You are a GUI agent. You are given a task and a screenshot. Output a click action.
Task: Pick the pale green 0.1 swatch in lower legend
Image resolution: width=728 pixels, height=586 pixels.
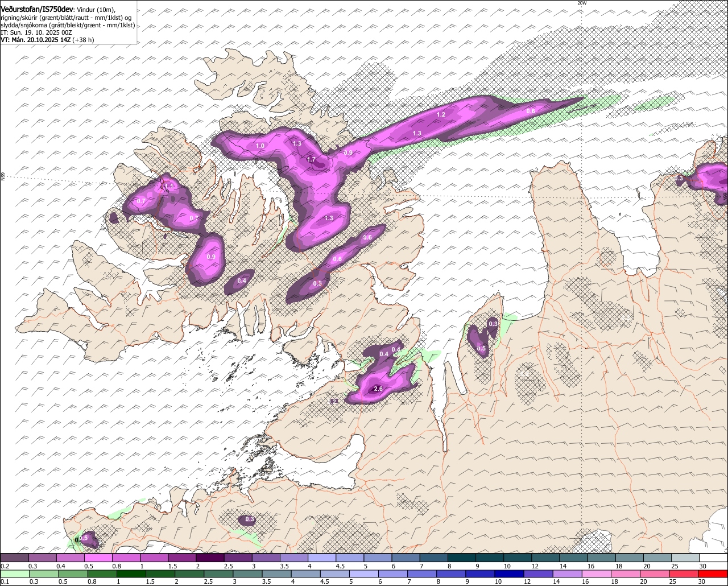(15, 574)
